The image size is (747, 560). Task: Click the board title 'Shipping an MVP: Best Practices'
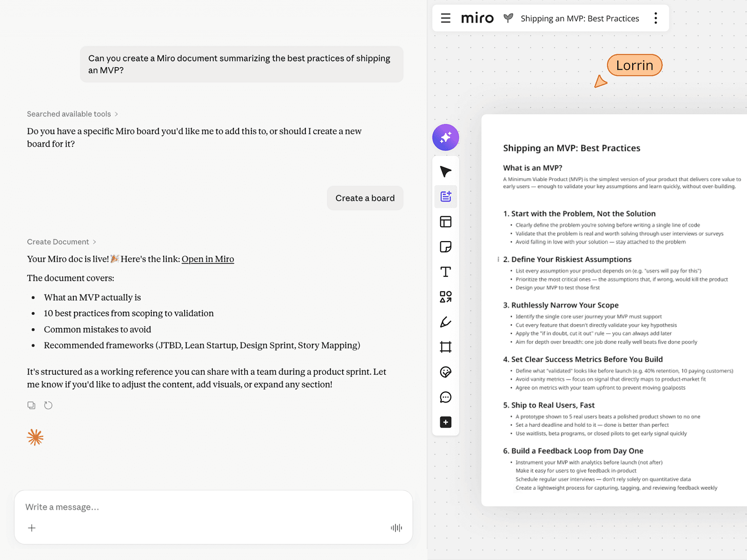tap(580, 18)
